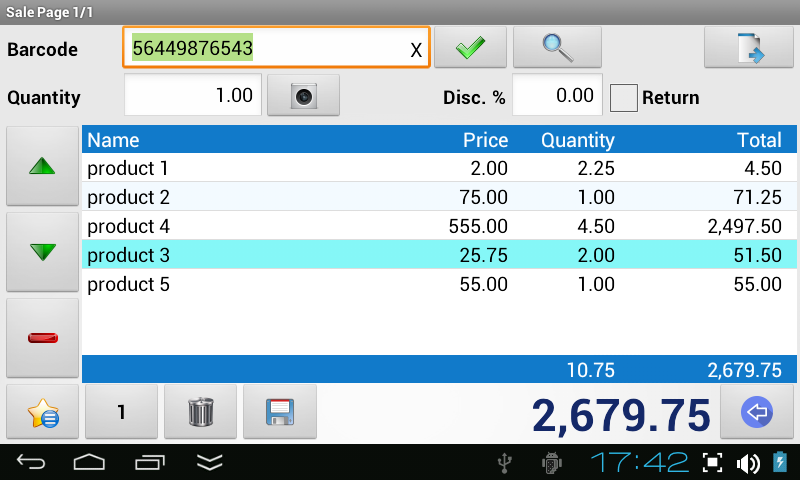This screenshot has width=800, height=480.
Task: Tap the Android home button
Action: pos(89,462)
